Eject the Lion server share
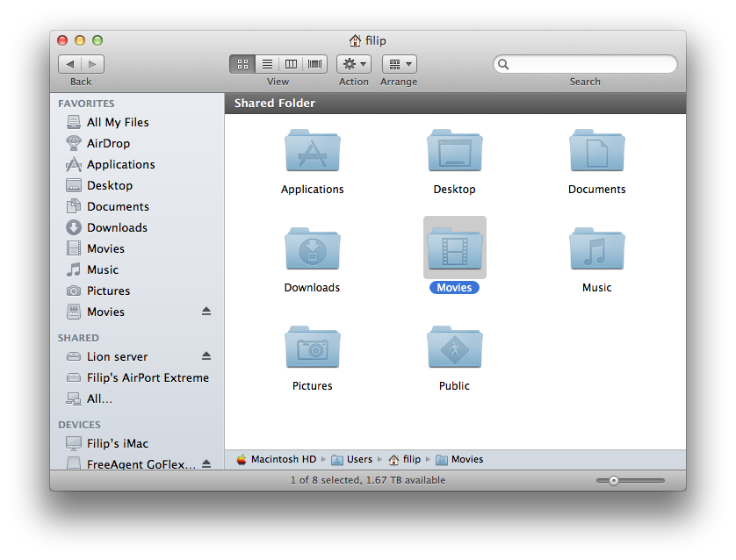Image resolution: width=736 pixels, height=560 pixels. 206,356
